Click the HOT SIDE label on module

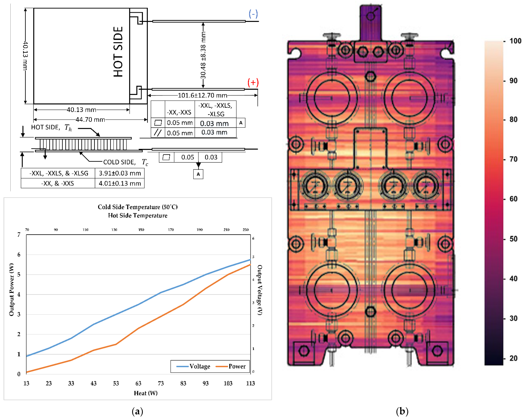[x=118, y=52]
